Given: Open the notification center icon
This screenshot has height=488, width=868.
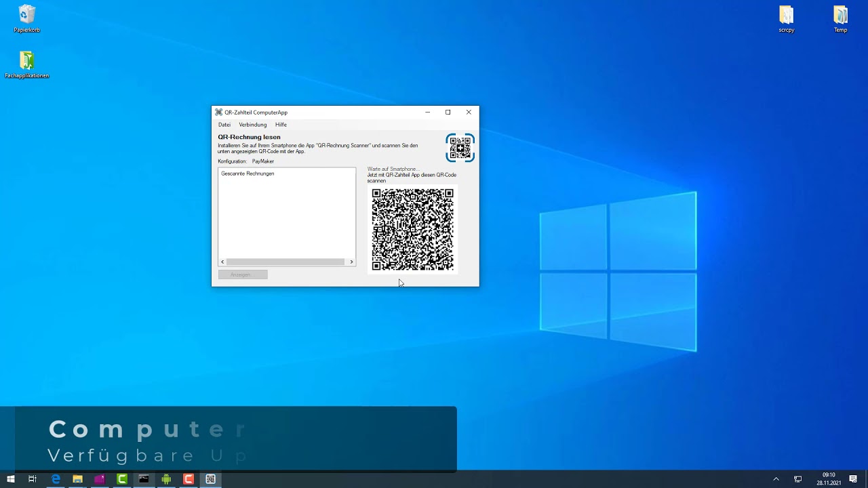Looking at the screenshot, I should (x=853, y=479).
